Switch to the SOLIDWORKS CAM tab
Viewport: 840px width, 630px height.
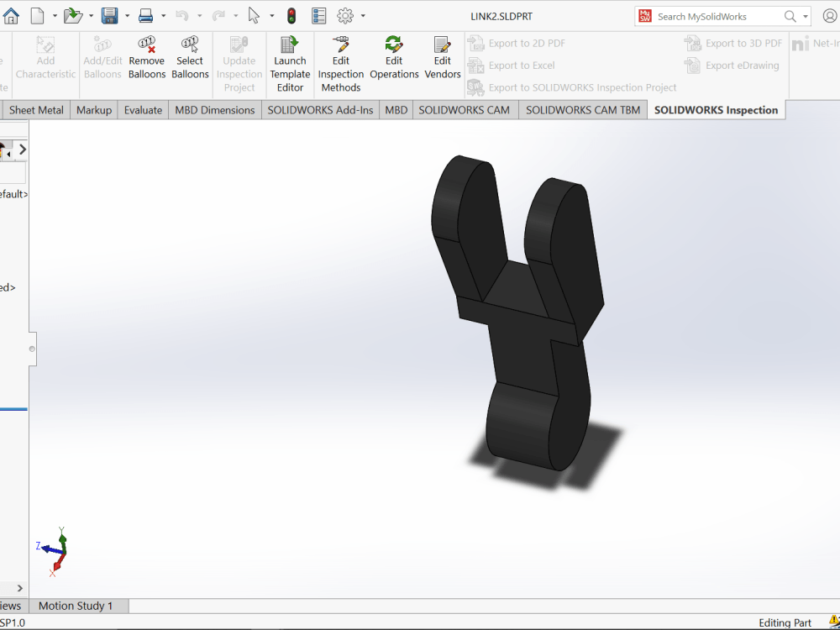(x=465, y=109)
